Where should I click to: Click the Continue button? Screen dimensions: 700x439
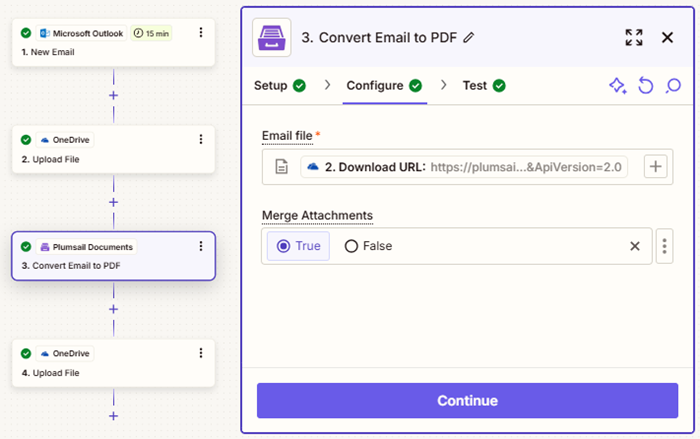467,401
